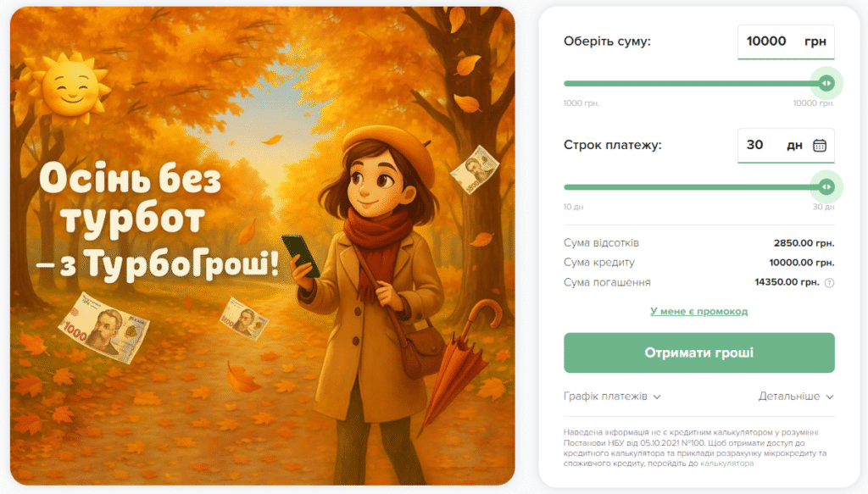Click the Отримати гроші button
868x494 pixels.
tap(699, 353)
